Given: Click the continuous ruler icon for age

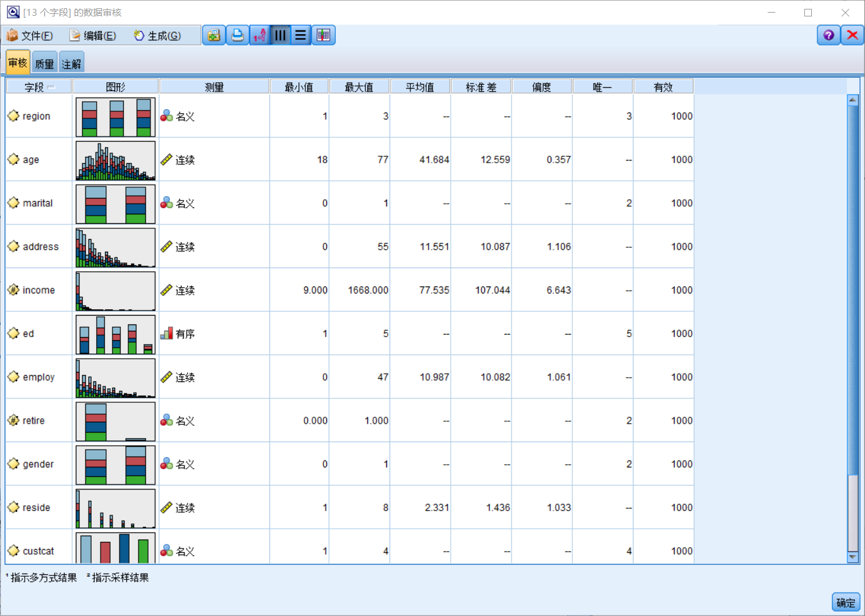Looking at the screenshot, I should click(x=166, y=159).
